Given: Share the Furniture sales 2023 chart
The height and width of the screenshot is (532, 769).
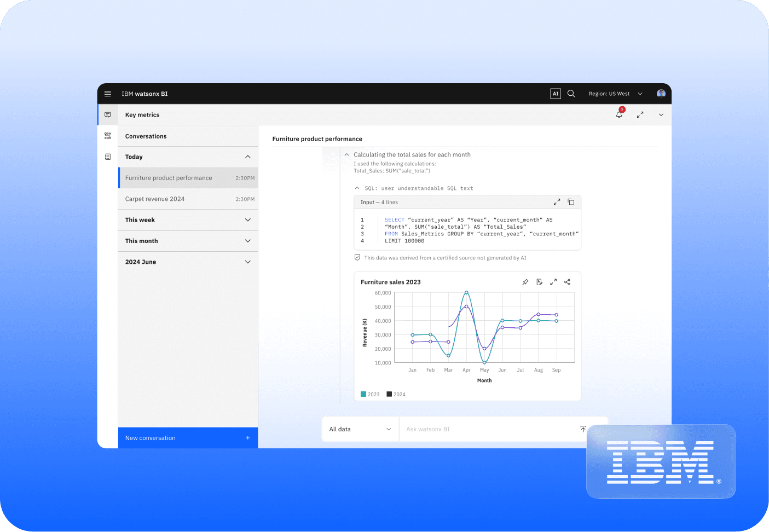Looking at the screenshot, I should (x=568, y=282).
